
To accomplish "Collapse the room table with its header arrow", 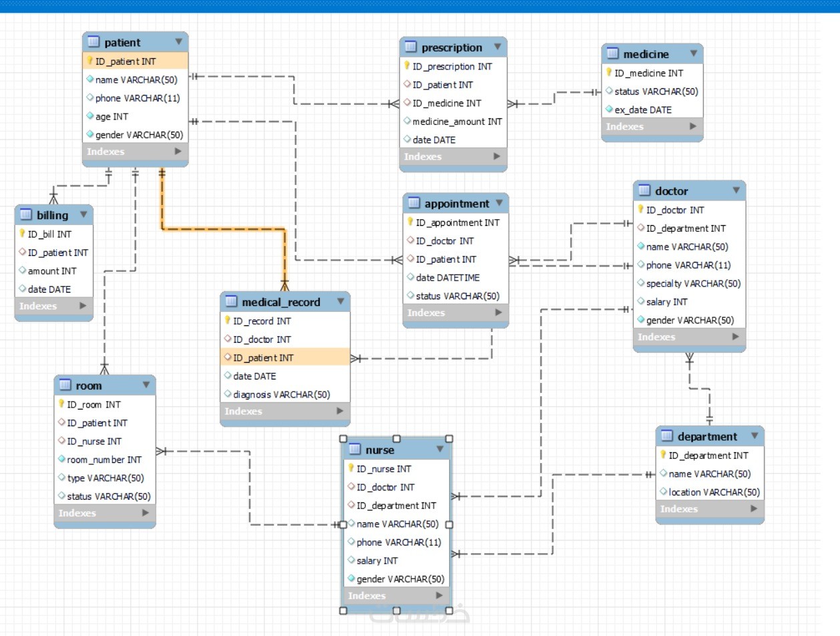I will [x=146, y=385].
